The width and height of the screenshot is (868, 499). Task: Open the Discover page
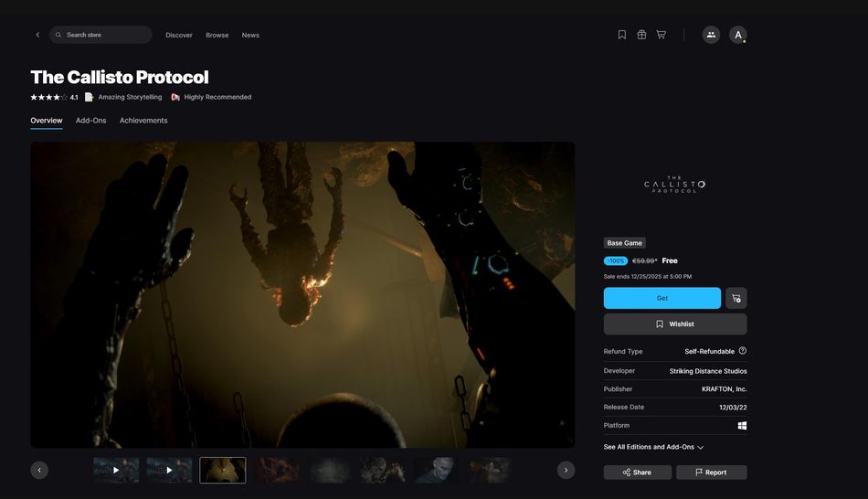coord(179,35)
